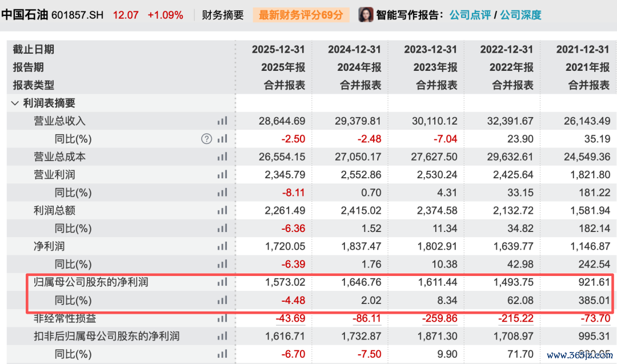Viewport: 617px width, 364px height.
Task: Click growth value 385.01
Action: [x=595, y=300]
